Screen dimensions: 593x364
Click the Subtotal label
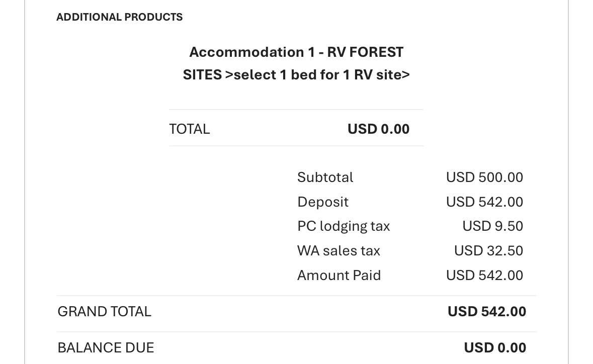click(x=325, y=177)
